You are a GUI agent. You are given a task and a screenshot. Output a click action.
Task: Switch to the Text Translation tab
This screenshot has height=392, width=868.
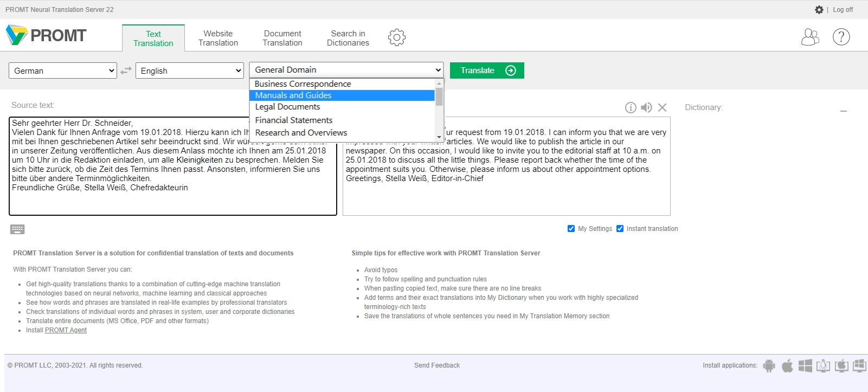click(153, 38)
